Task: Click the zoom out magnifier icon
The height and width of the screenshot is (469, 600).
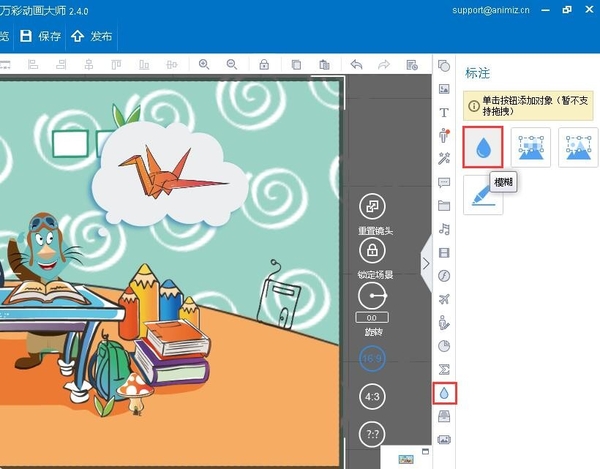Action: click(x=232, y=65)
